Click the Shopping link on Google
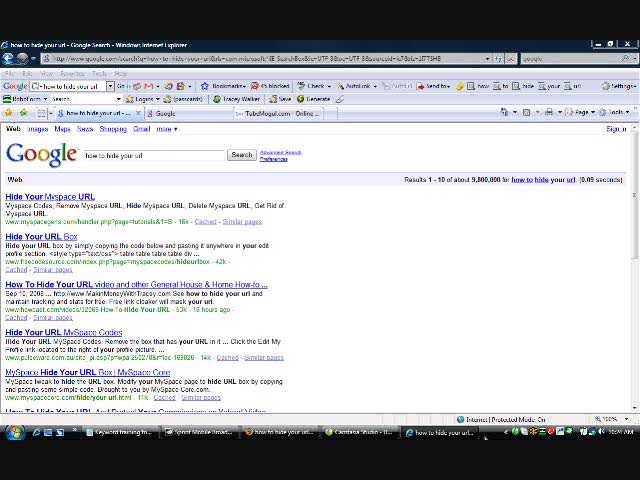 click(113, 129)
